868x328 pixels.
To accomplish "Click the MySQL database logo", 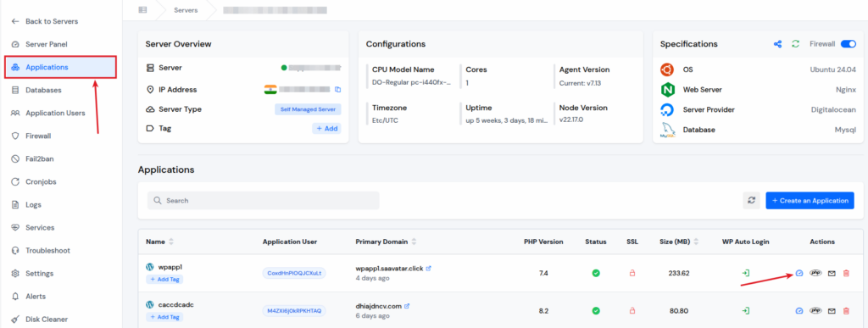I will pyautogui.click(x=667, y=130).
